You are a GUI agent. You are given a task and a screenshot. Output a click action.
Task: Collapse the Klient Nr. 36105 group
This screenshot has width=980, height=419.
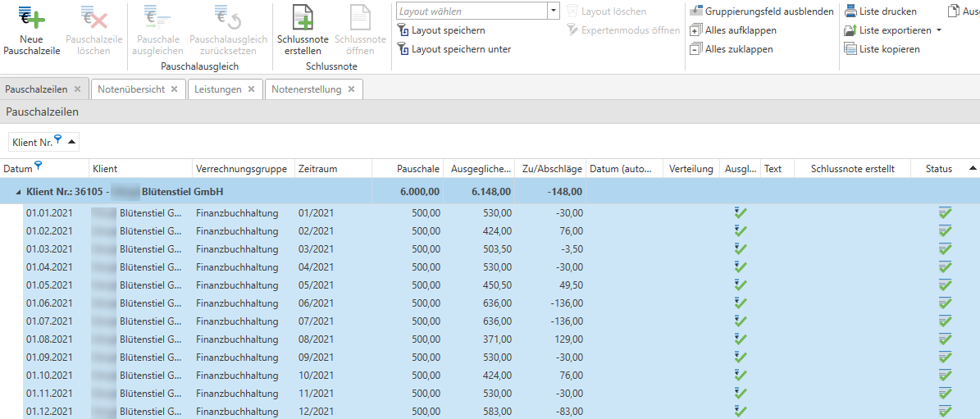pos(16,192)
